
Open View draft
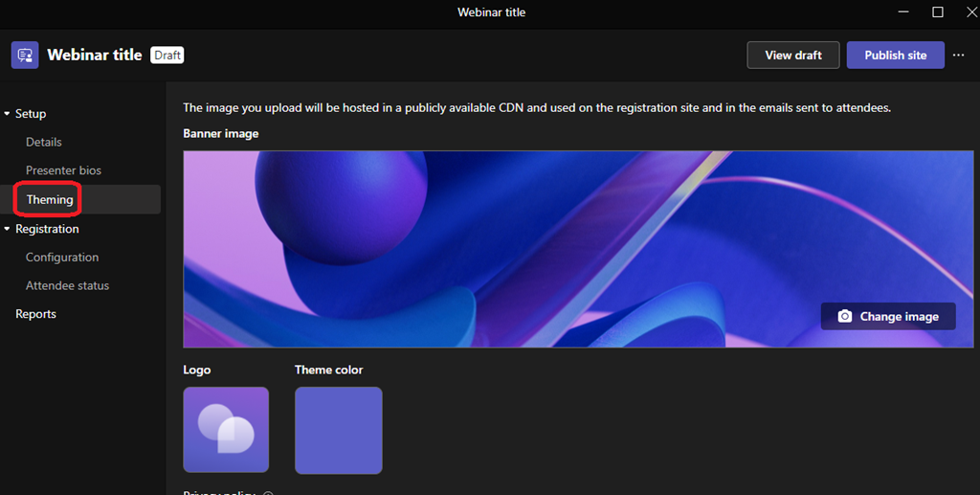[793, 55]
